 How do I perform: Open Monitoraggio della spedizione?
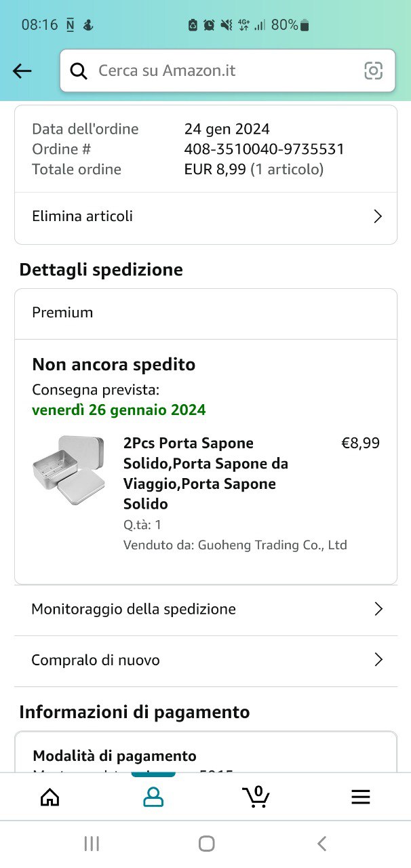[206, 610]
